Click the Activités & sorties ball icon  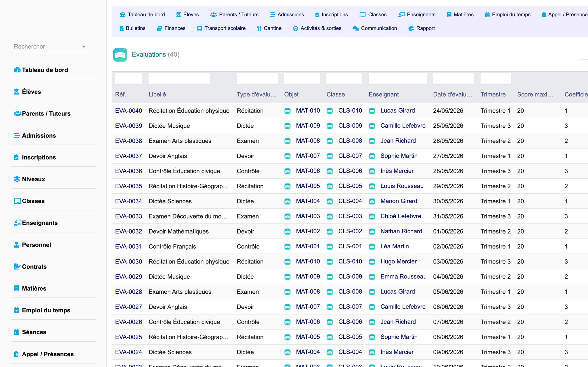296,28
